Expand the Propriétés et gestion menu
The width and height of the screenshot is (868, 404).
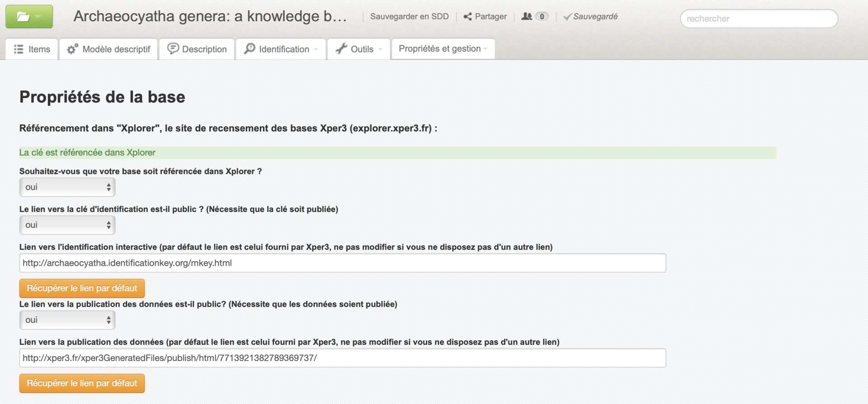click(443, 49)
